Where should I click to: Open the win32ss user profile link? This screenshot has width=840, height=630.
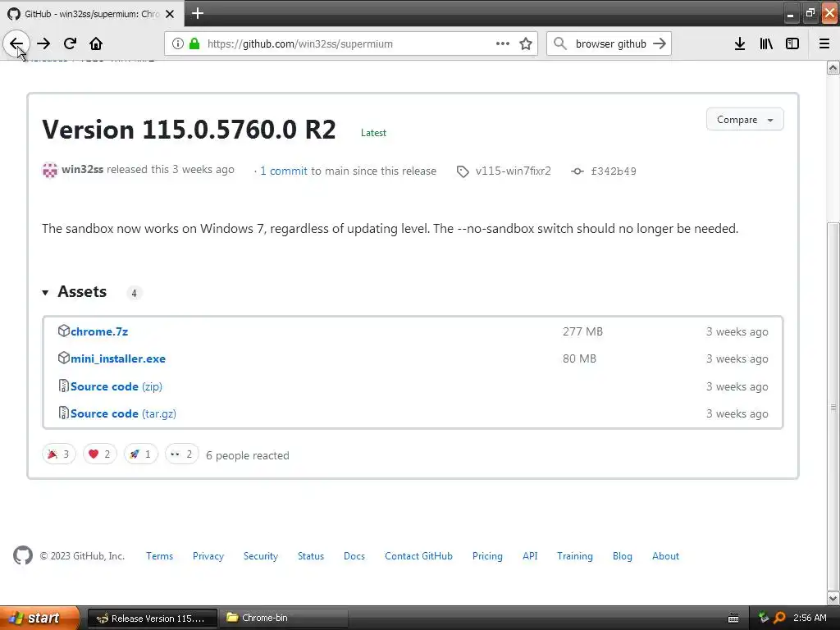click(83, 169)
